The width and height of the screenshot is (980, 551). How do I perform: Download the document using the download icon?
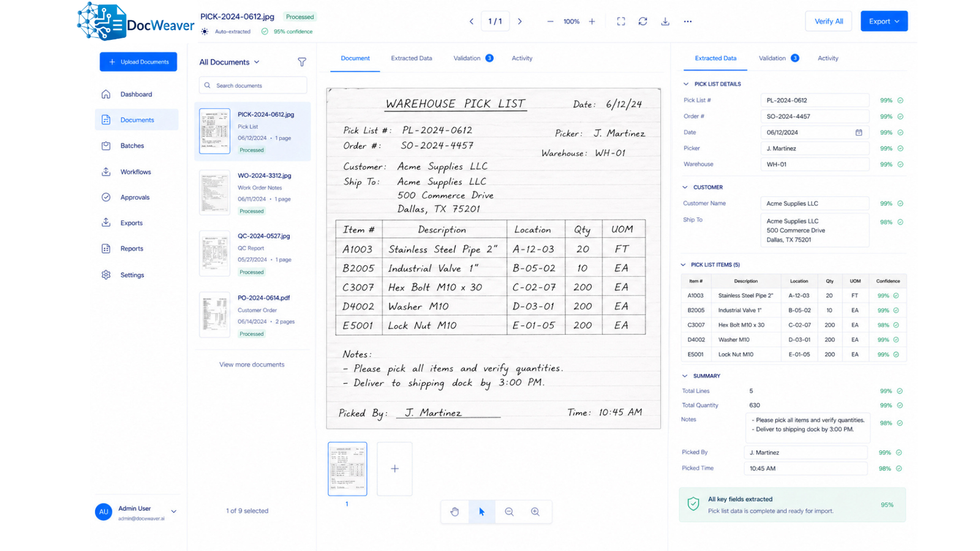click(665, 21)
